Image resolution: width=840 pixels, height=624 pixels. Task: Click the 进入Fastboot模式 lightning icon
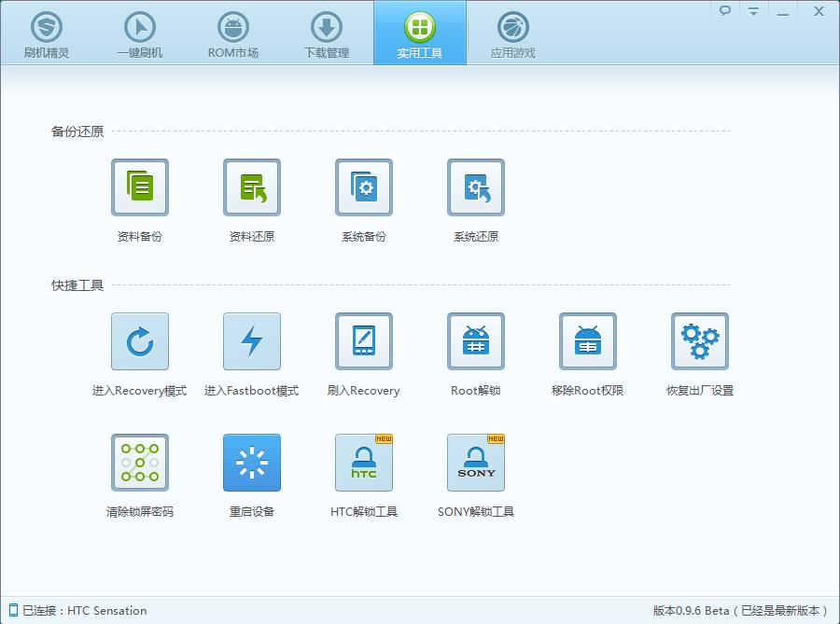(x=252, y=341)
